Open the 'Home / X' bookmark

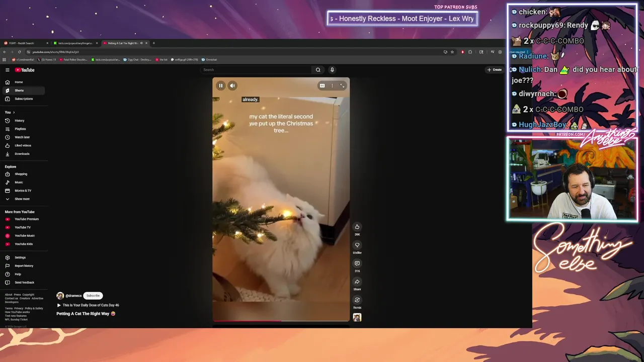[47, 59]
